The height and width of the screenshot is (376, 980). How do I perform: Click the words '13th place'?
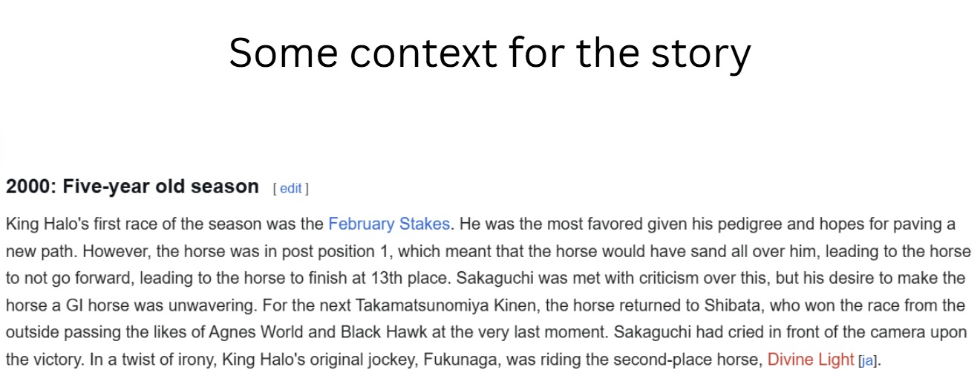(x=414, y=279)
